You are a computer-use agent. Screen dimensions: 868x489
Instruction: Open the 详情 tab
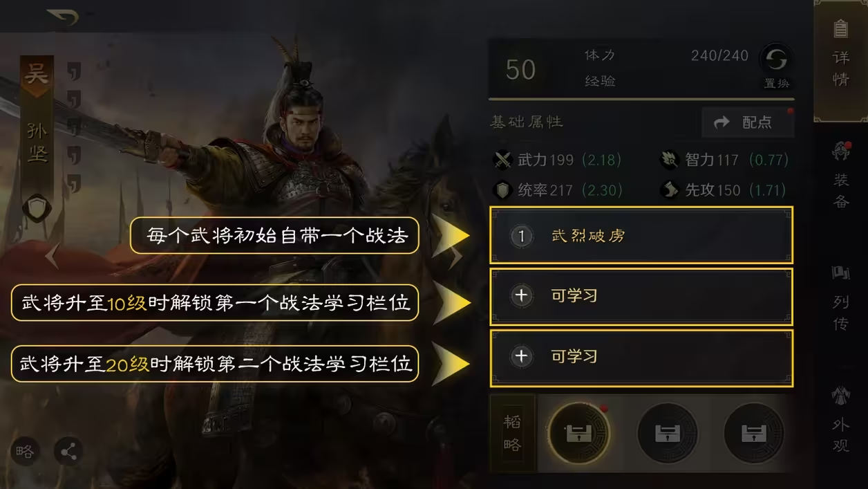point(840,60)
